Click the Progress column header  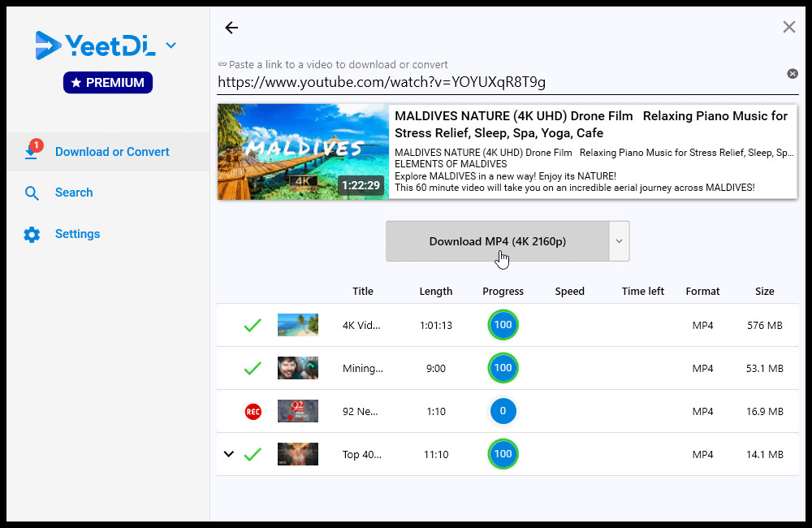(503, 291)
